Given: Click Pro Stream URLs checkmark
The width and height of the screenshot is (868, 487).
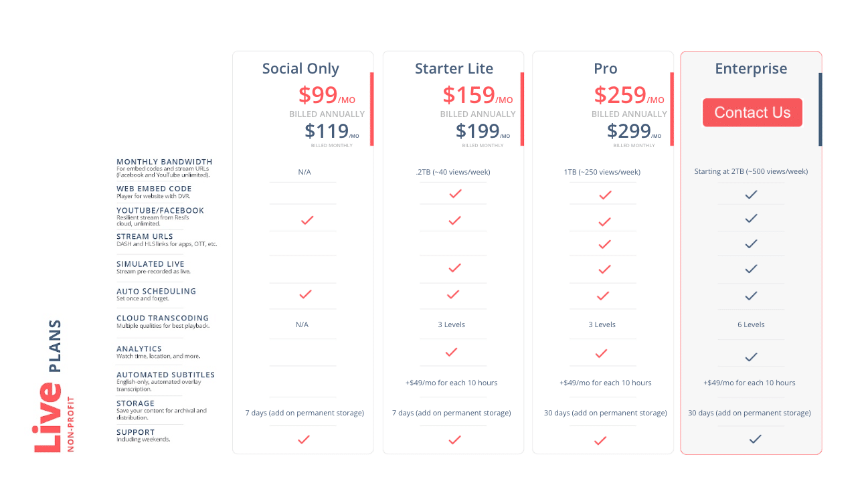Looking at the screenshot, I should 604,245.
